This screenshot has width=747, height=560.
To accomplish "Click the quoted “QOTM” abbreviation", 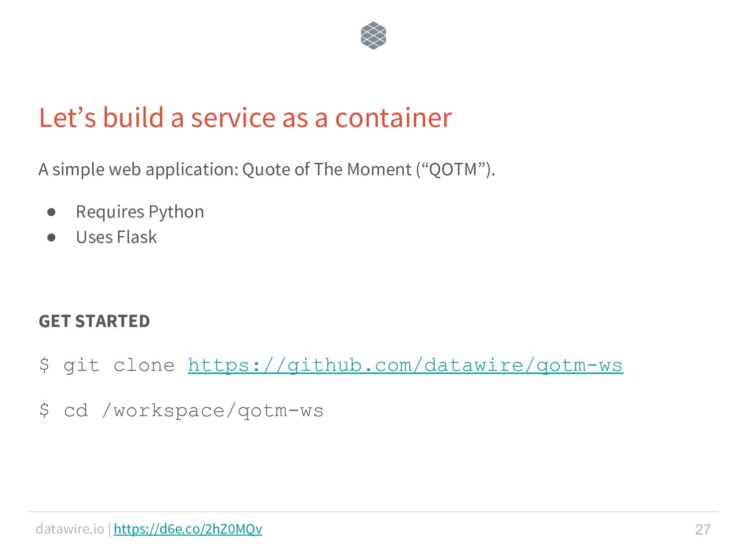I will 454,169.
